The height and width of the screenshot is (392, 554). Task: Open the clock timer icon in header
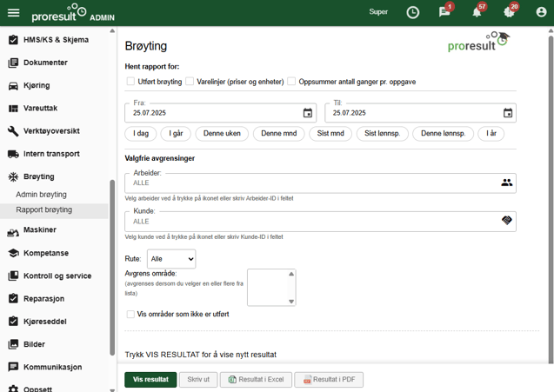(413, 13)
